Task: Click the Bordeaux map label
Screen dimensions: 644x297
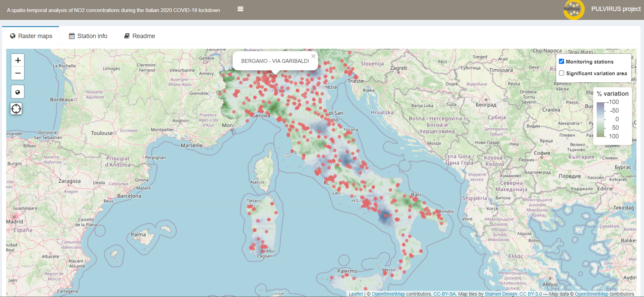Action: [62, 100]
